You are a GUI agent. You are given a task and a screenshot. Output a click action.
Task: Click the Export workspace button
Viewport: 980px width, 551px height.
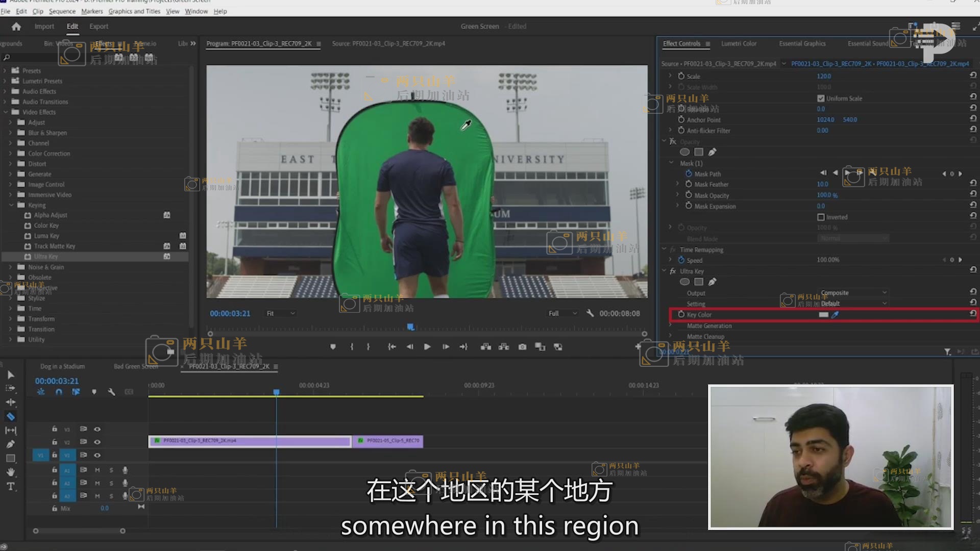[x=99, y=27]
